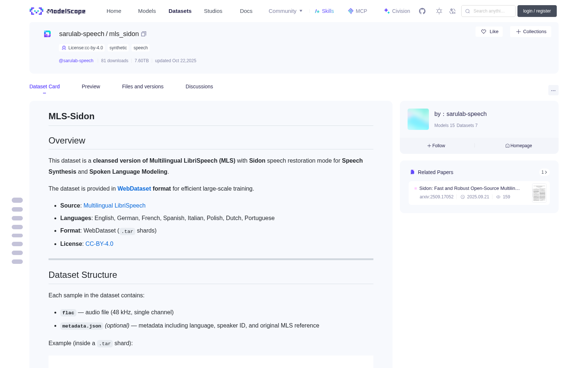The height and width of the screenshot is (368, 588).
Task: Open the WebDataset link
Action: 134,188
